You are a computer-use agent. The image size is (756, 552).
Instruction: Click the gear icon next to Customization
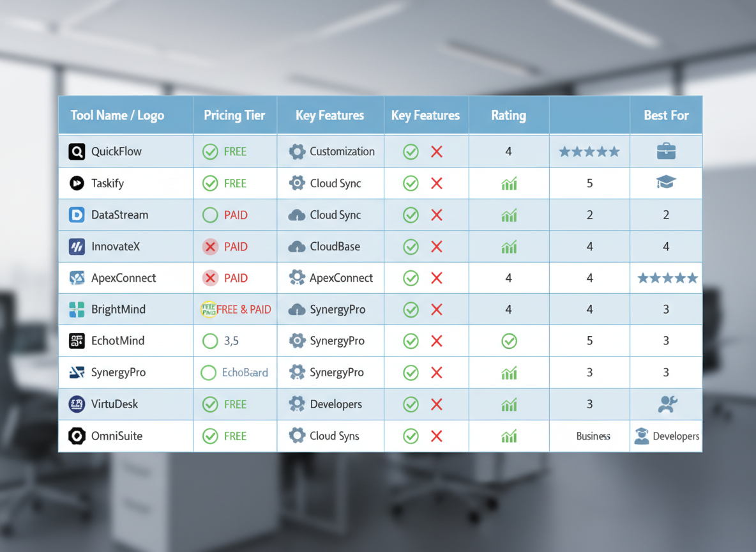coord(297,151)
